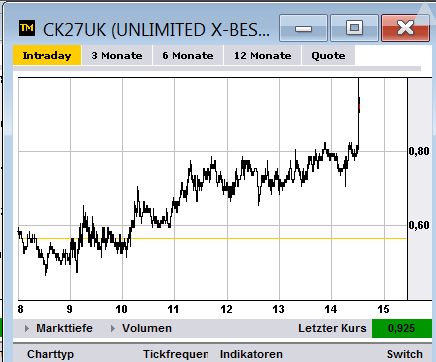Screen dimensions: 436x362
Task: Close the CK27UK chart window
Action: [406, 28]
